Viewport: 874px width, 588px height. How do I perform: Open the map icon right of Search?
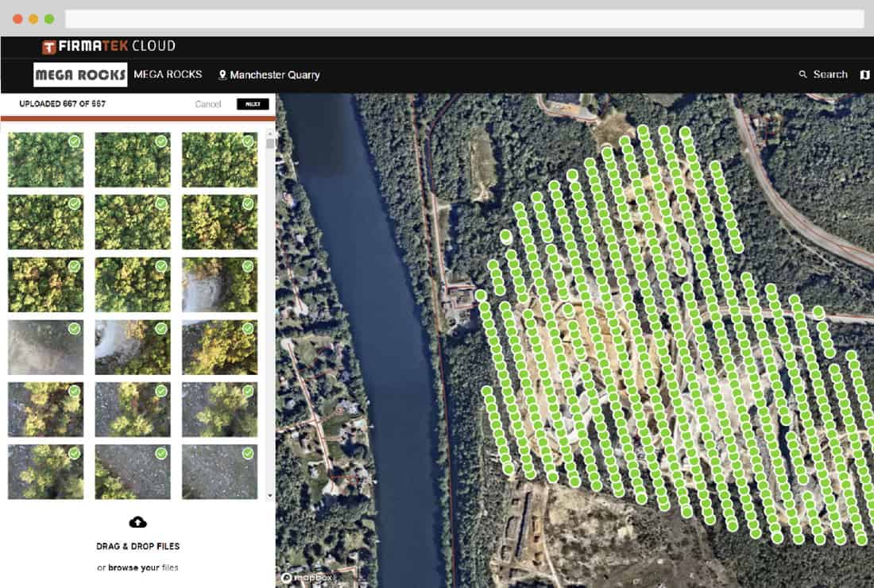click(x=864, y=75)
